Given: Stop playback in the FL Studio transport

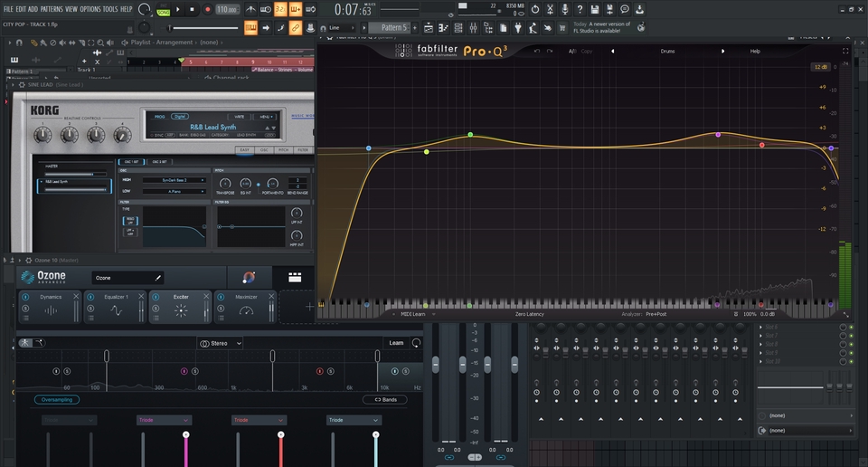Looking at the screenshot, I should (x=192, y=9).
